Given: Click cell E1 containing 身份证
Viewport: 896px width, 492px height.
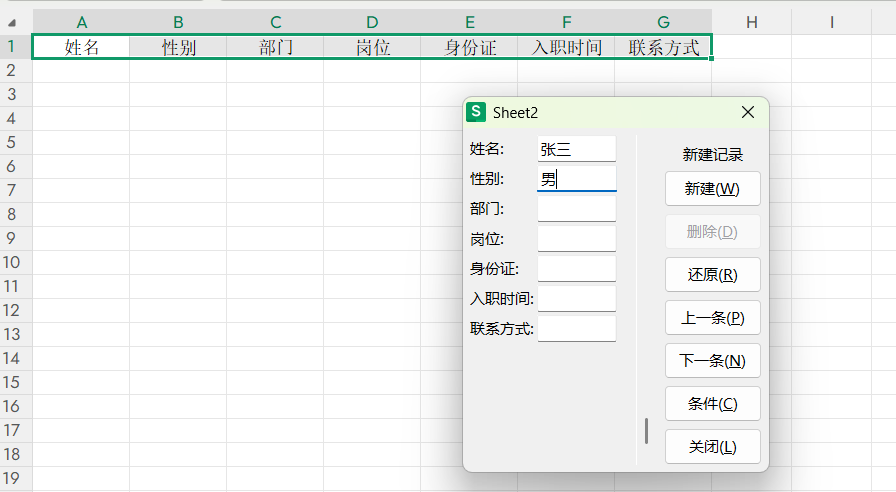Looking at the screenshot, I should [469, 47].
